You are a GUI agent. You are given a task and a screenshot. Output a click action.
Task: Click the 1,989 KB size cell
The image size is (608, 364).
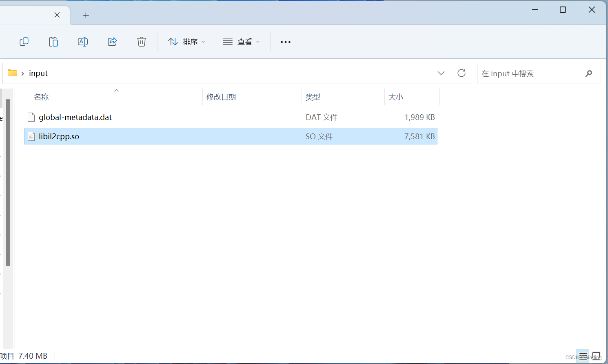click(419, 117)
